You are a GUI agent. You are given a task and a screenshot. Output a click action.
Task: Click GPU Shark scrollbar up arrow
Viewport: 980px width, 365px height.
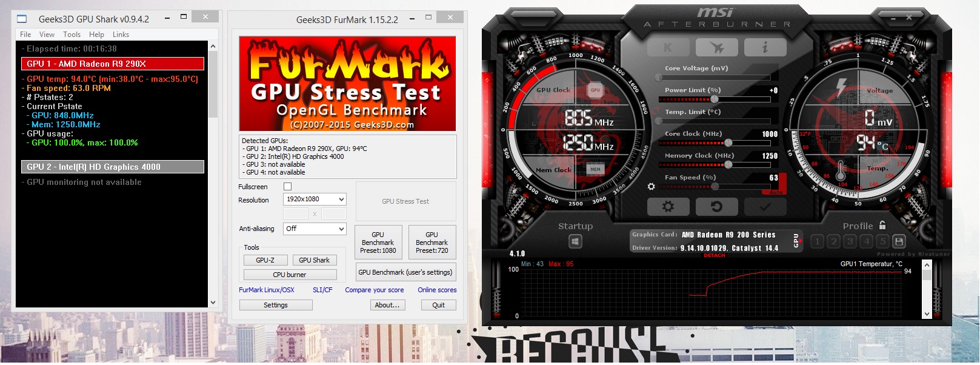(213, 46)
